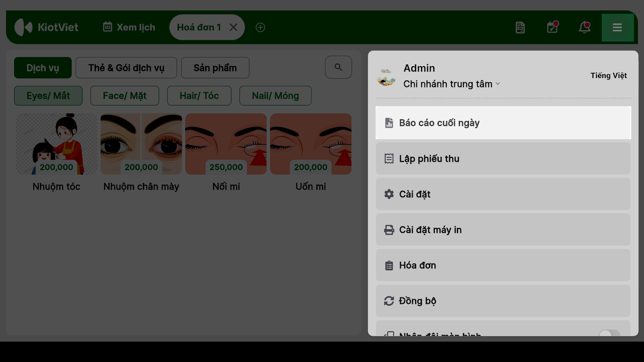Screen dimensions: 644x362
Task: Expand the Chi nhánh trung tâm branch dropdown
Action: pos(452,84)
